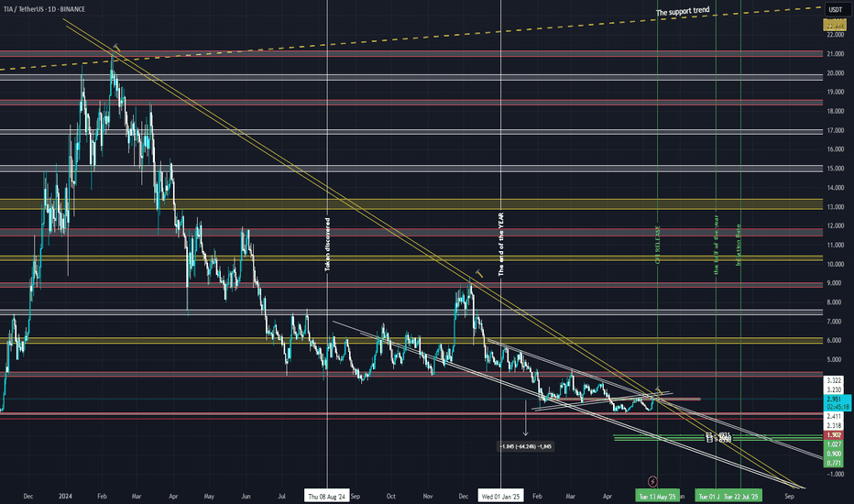The width and height of the screenshot is (854, 504).
Task: Click the yellow support trend price label
Action: tap(835, 26)
